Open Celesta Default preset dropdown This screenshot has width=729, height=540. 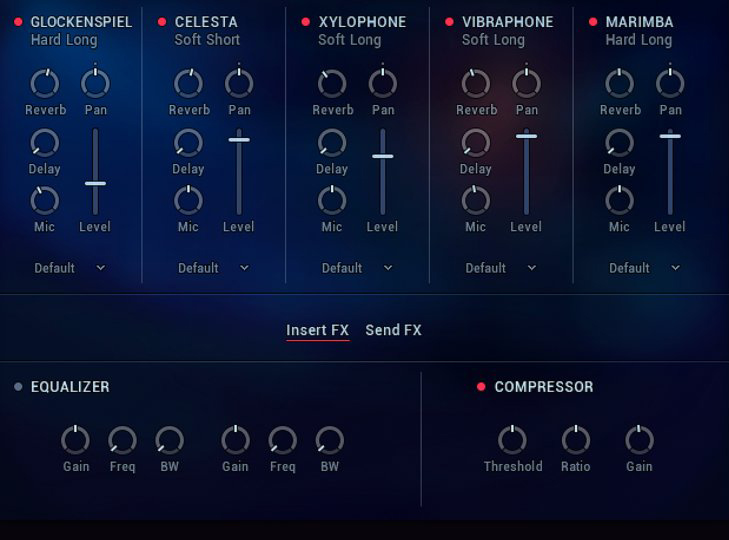pyautogui.click(x=213, y=268)
